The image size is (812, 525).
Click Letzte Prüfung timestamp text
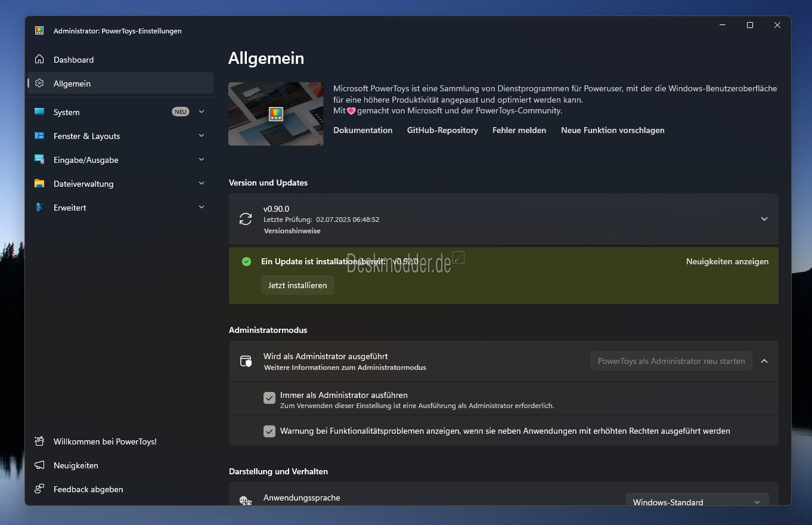(x=321, y=220)
